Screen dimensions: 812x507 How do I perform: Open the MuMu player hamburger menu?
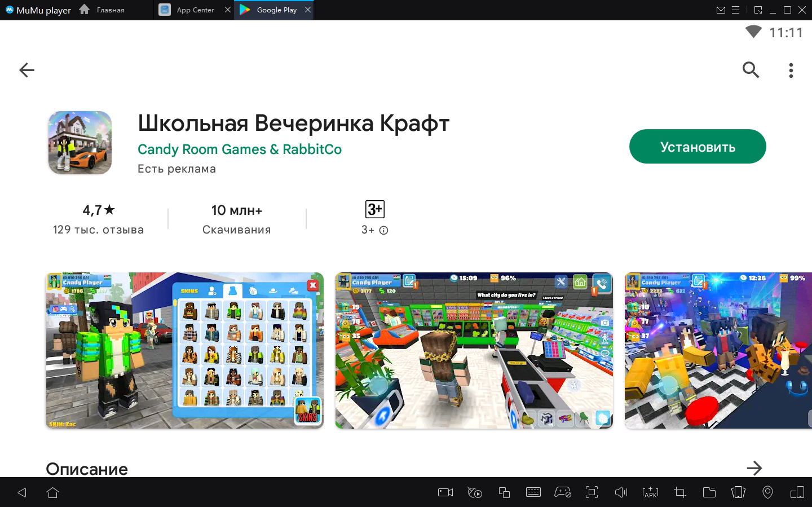pyautogui.click(x=736, y=10)
